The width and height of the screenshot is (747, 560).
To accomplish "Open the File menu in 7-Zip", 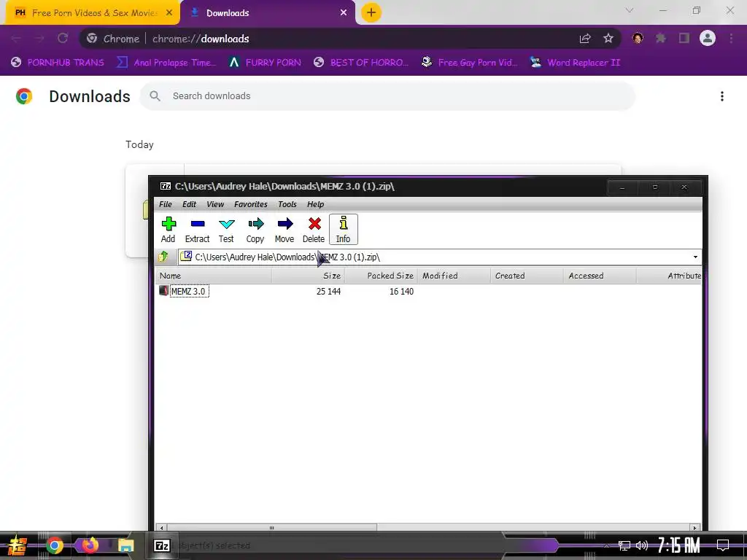I will [166, 204].
